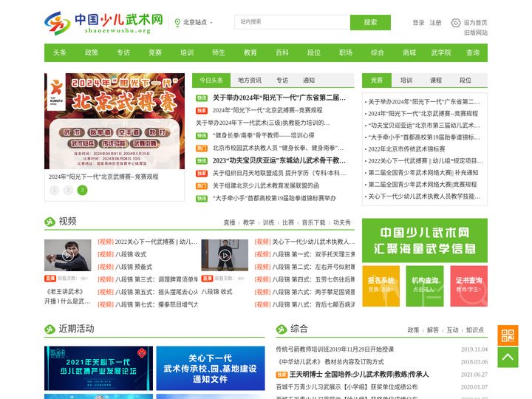The image size is (532, 399).
Task: Click the 中国少儿武术网 site logo
Action: pyautogui.click(x=104, y=23)
